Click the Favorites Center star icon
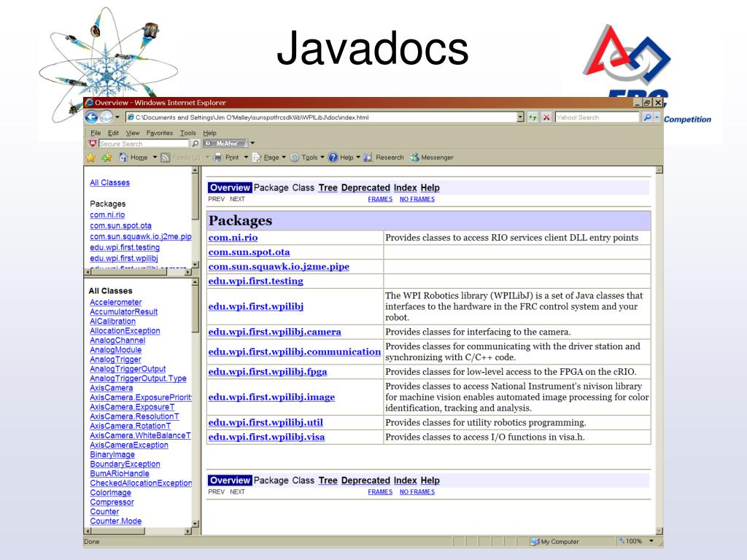Viewport: 747px width, 560px height. tap(90, 157)
